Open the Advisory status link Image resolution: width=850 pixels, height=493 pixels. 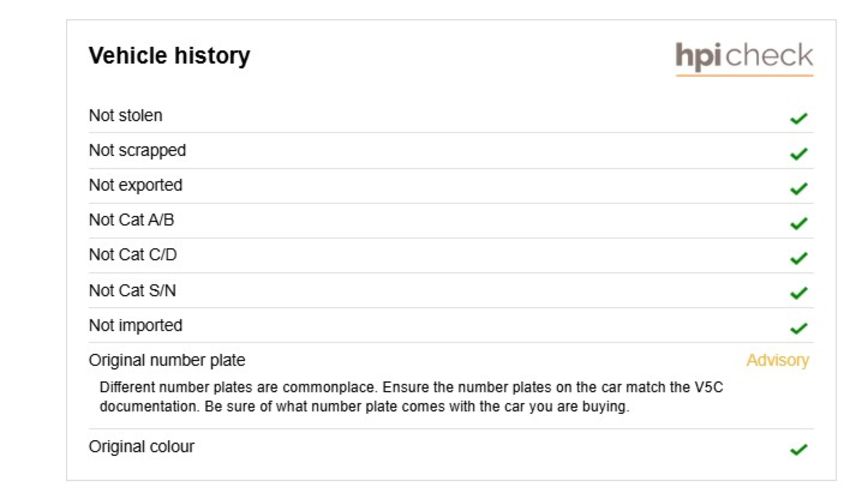click(x=777, y=360)
